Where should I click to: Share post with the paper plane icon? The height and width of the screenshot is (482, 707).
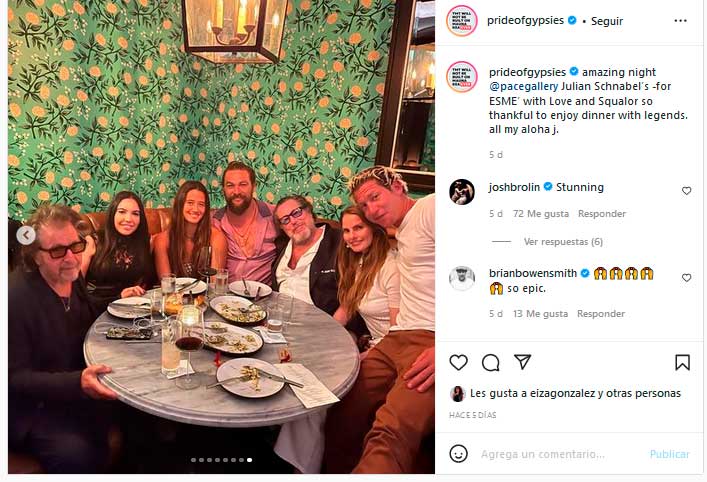tap(522, 362)
